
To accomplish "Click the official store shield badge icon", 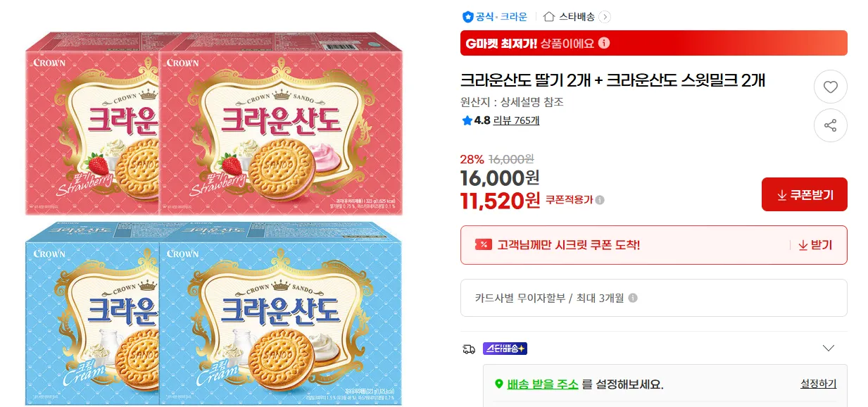I will click(x=467, y=17).
